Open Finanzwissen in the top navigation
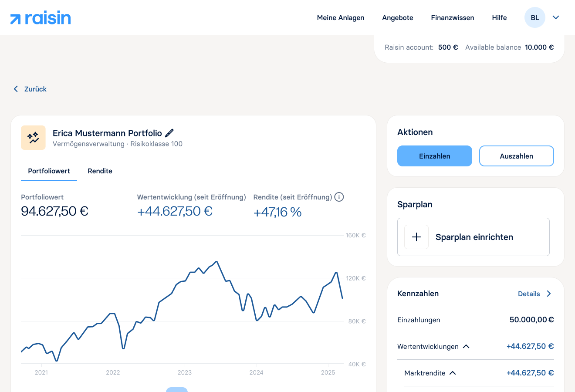This screenshot has width=575, height=392. click(453, 18)
